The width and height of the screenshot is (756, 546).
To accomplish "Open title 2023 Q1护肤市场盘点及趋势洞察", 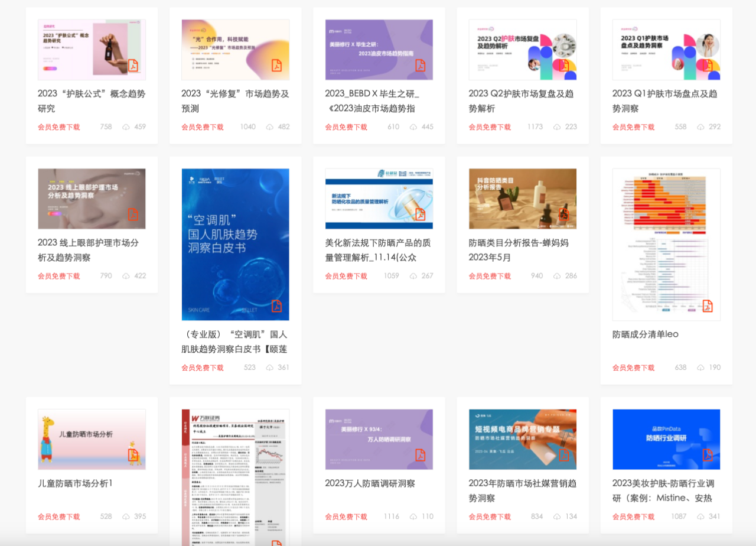I will click(x=665, y=101).
